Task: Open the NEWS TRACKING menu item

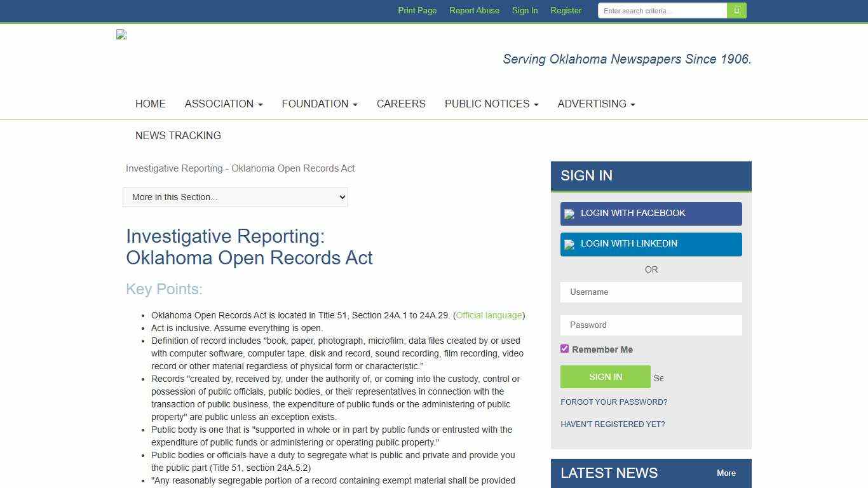Action: point(178,135)
